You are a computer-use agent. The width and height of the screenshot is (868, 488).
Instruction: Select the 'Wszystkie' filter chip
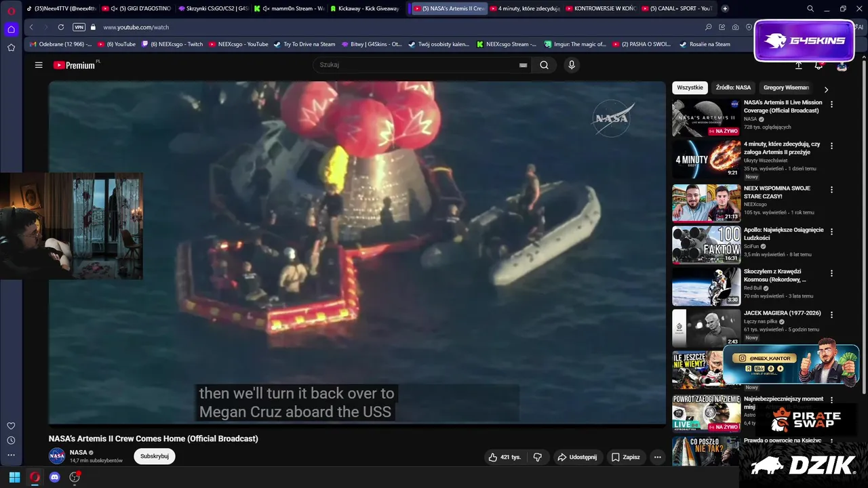[690, 87]
